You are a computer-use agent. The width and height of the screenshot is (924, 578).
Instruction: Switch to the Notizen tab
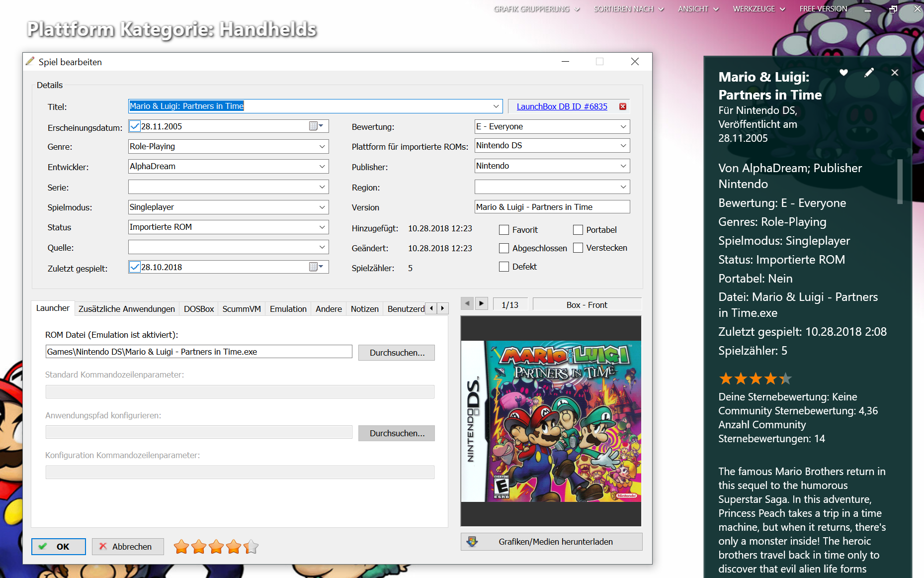coord(365,309)
